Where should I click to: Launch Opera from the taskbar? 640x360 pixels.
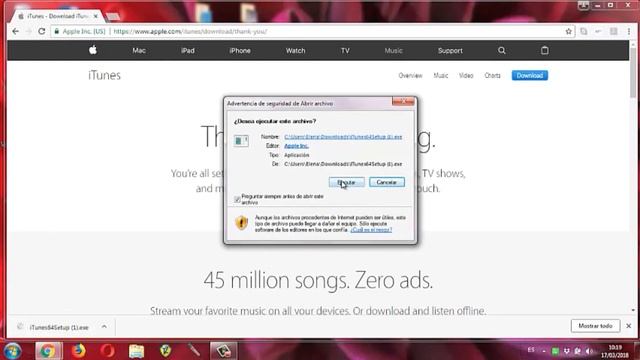(108, 351)
